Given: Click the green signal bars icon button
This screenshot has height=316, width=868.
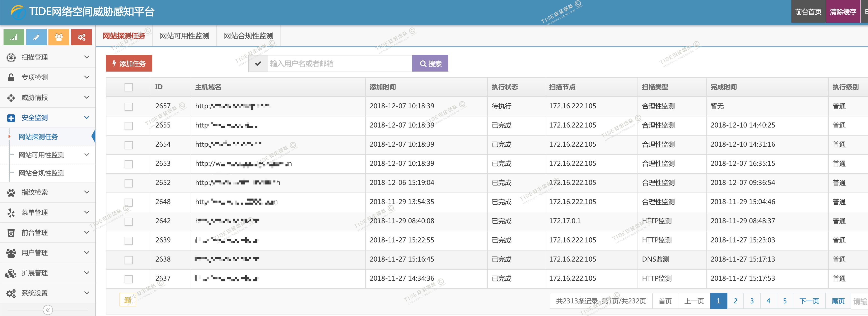Looking at the screenshot, I should [14, 37].
